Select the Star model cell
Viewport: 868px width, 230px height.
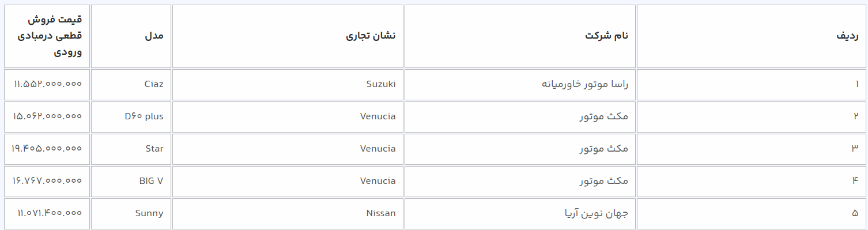tap(131, 149)
